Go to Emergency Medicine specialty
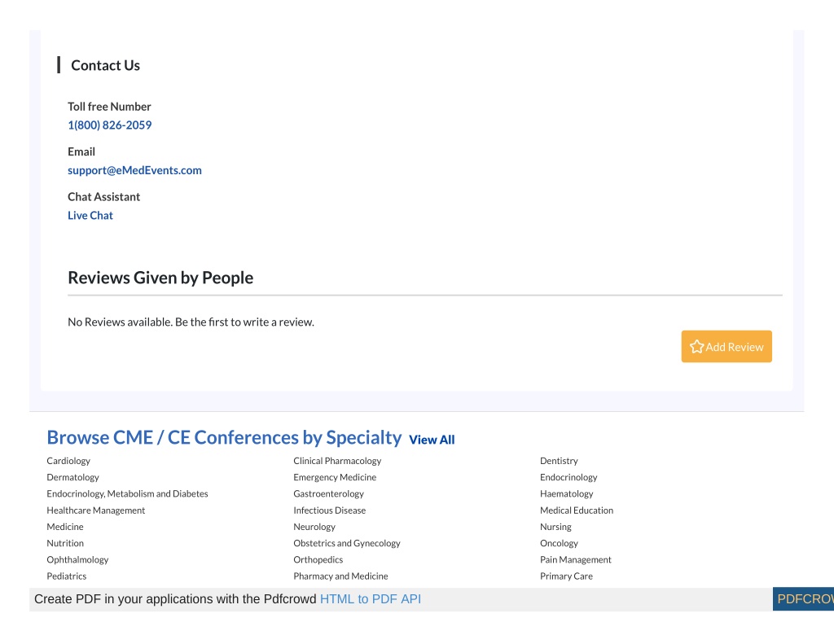The image size is (834, 644). pyautogui.click(x=335, y=478)
